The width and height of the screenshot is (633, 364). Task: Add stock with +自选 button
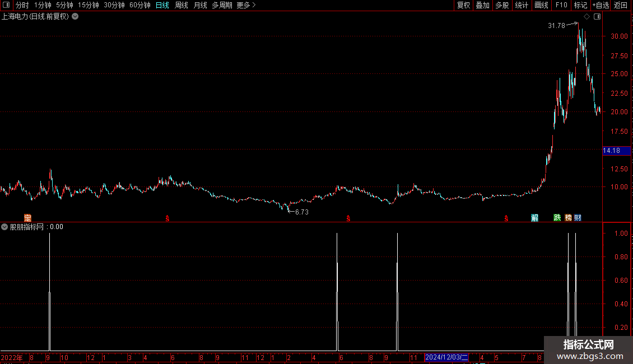601,5
